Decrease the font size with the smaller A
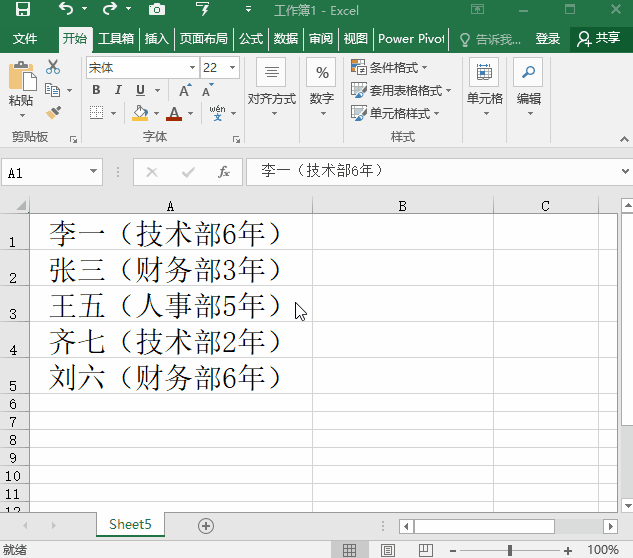This screenshot has height=558, width=633. pyautogui.click(x=208, y=90)
